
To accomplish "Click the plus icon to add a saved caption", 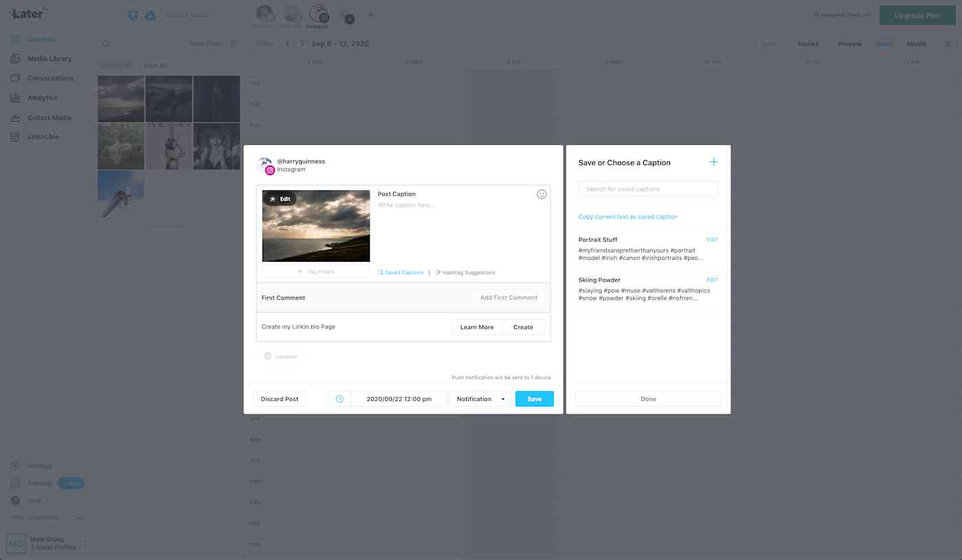I will [713, 162].
